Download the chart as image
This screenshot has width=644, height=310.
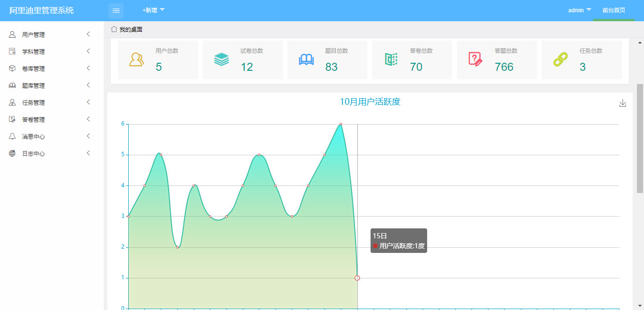623,103
